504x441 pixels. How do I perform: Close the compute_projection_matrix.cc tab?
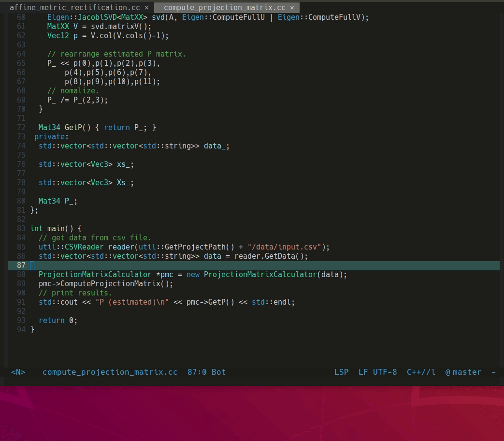(x=292, y=8)
